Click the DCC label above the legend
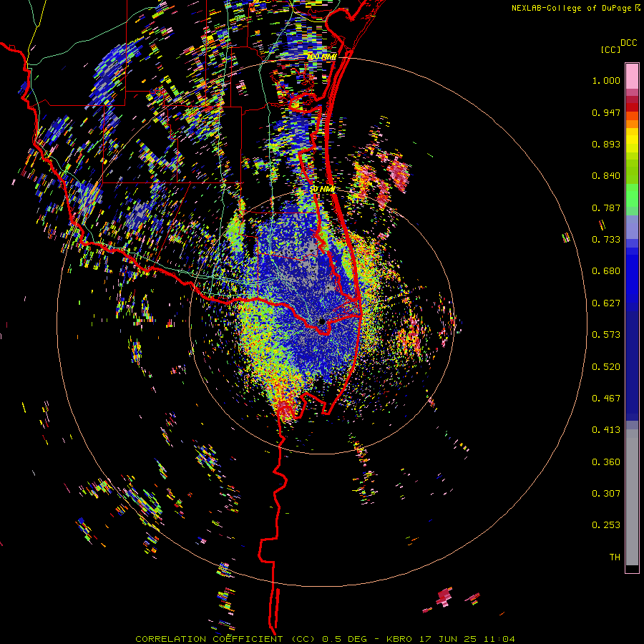This screenshot has height=644, width=644. [x=628, y=43]
